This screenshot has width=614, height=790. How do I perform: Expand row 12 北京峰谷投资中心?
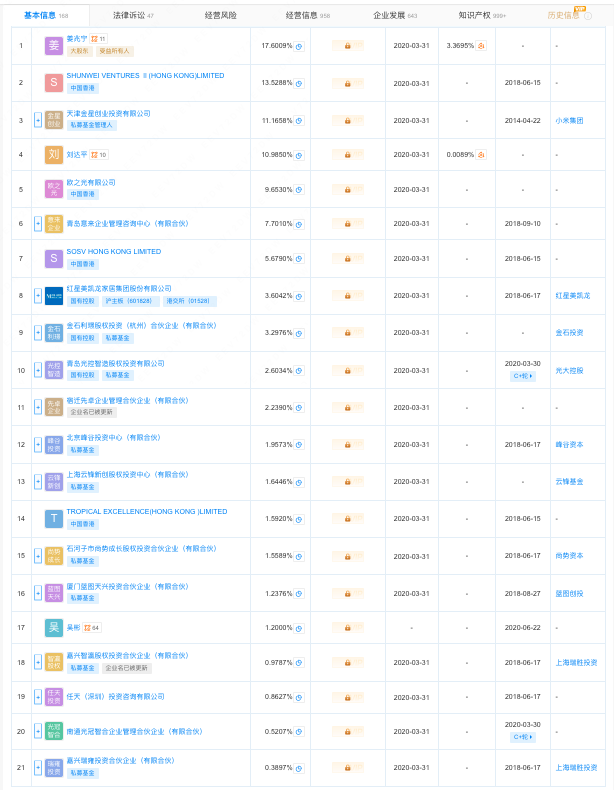coord(38,444)
